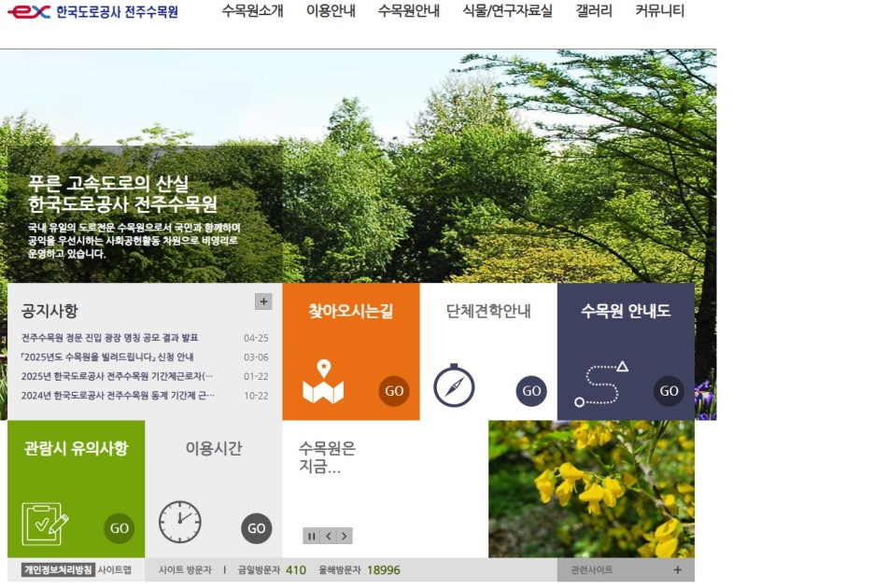Open the yellow flower photo thumbnail

591,489
